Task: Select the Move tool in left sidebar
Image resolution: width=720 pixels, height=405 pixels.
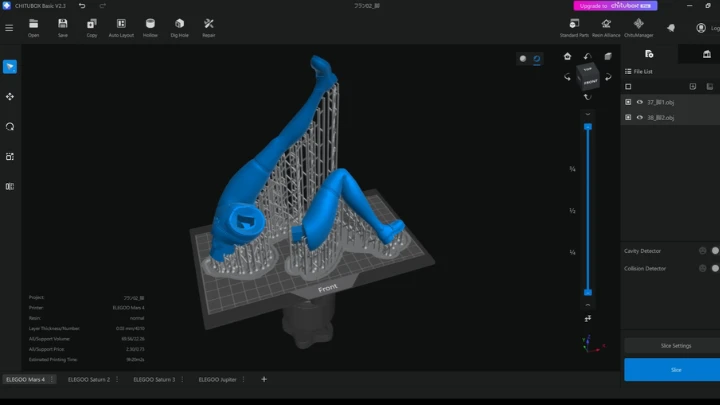Action: pyautogui.click(x=10, y=97)
